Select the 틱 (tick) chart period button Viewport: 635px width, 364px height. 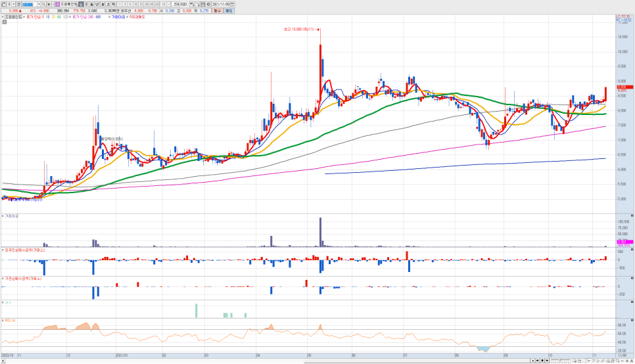113,4
